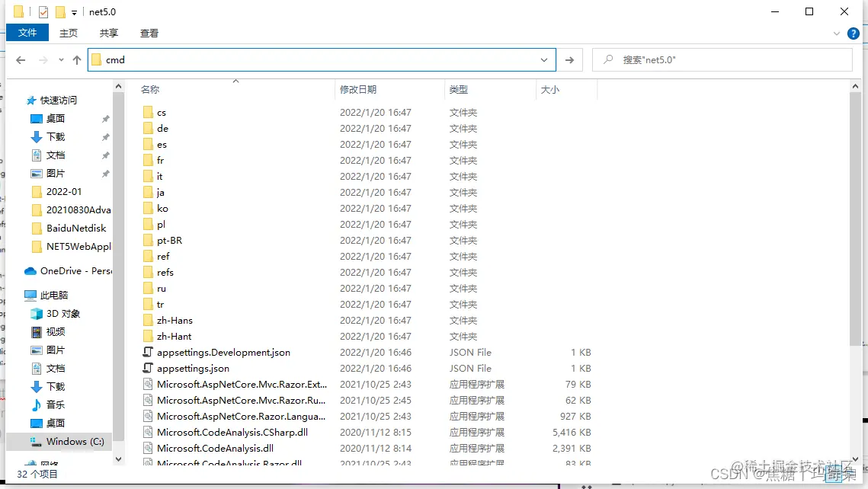
Task: Select Microsoft.CodeAnalysis.dll file
Action: [x=215, y=448]
